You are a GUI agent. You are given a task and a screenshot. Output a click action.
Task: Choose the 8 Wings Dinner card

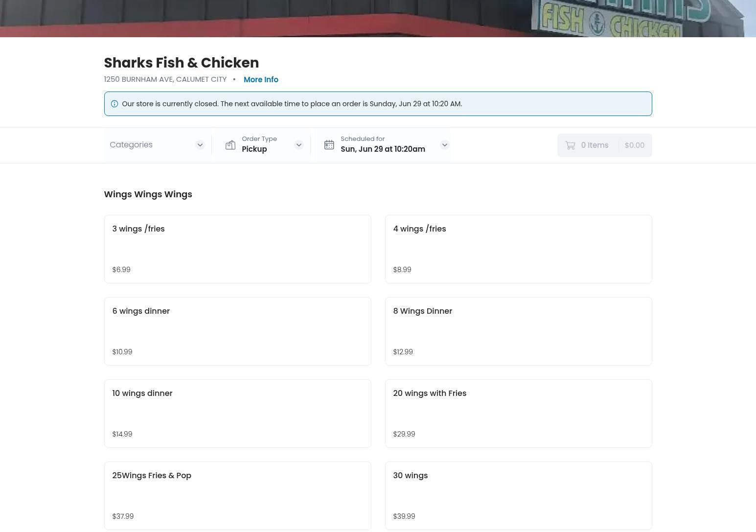tap(518, 331)
